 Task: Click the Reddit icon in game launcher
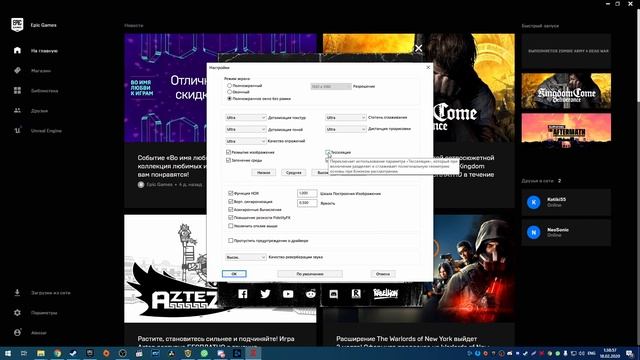coord(311,294)
